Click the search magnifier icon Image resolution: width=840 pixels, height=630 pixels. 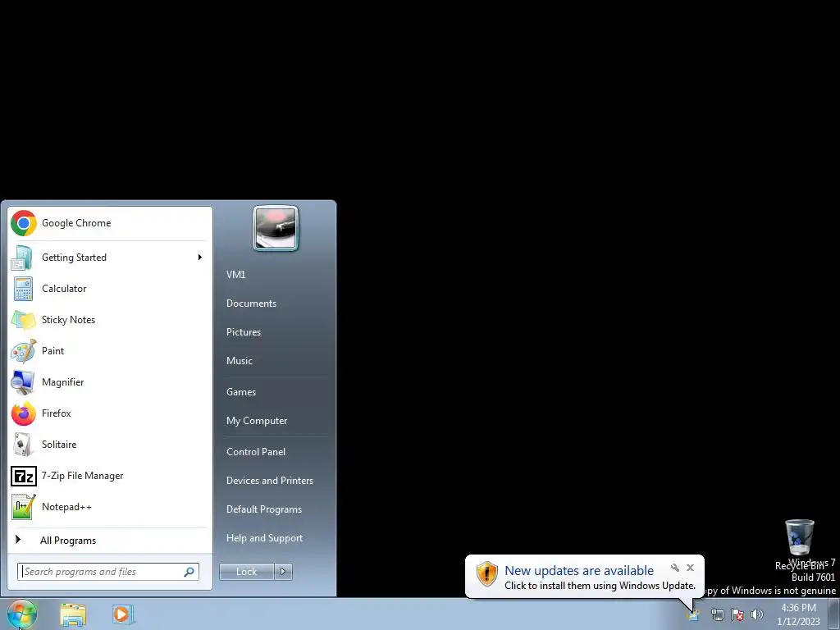(189, 572)
